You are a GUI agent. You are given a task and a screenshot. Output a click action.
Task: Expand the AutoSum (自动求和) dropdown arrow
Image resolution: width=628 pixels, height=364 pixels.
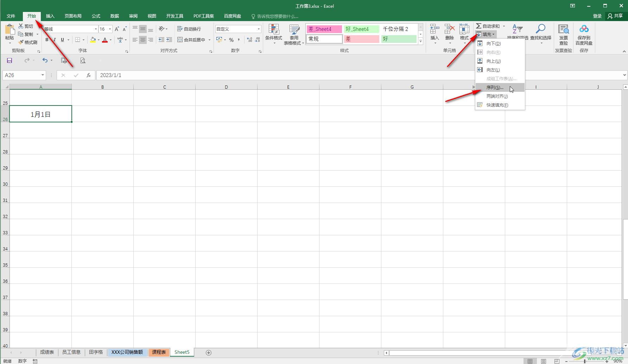pyautogui.click(x=504, y=26)
